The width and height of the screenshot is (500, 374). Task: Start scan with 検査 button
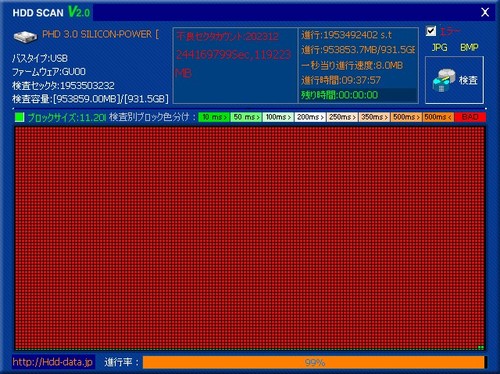[454, 80]
